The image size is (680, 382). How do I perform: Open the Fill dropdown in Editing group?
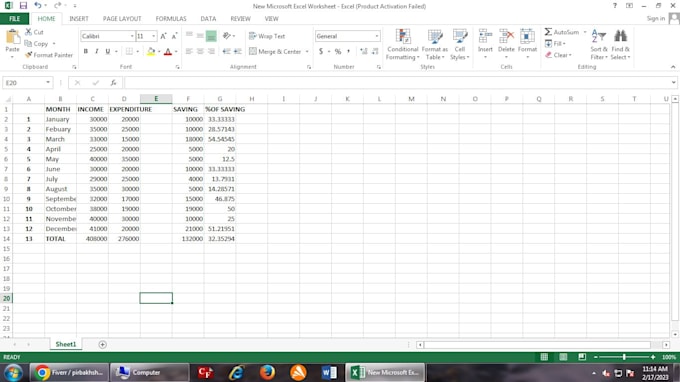point(556,43)
